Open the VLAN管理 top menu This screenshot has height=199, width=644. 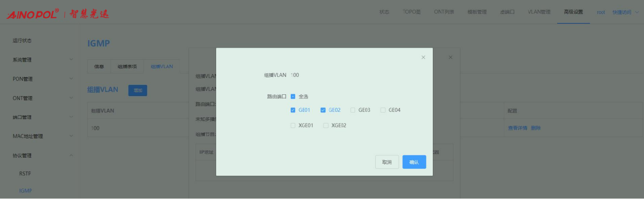click(539, 12)
